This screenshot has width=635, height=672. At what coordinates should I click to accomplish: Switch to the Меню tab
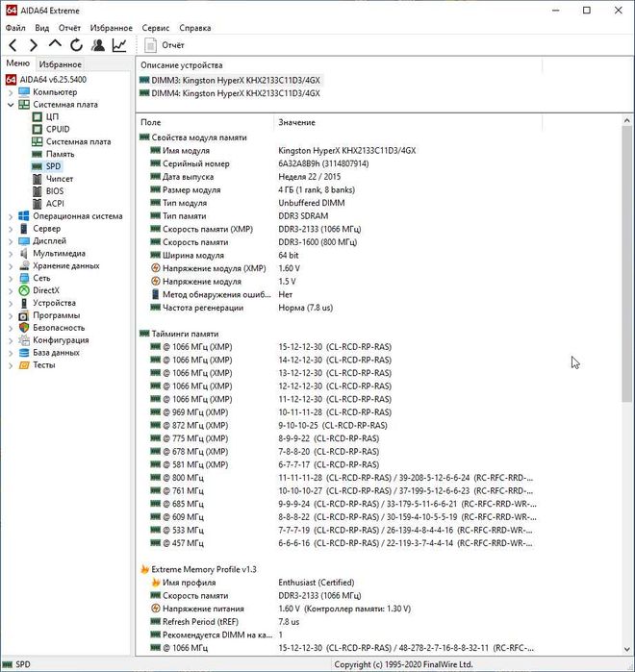tap(18, 63)
